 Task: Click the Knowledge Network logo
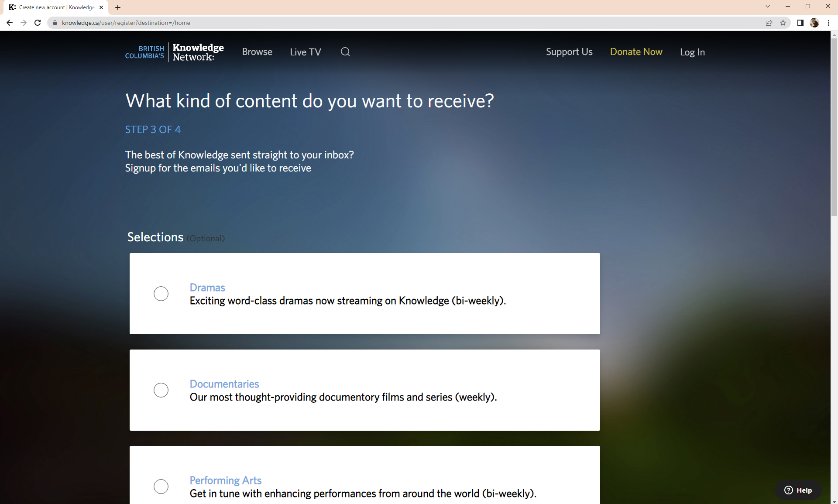(175, 52)
